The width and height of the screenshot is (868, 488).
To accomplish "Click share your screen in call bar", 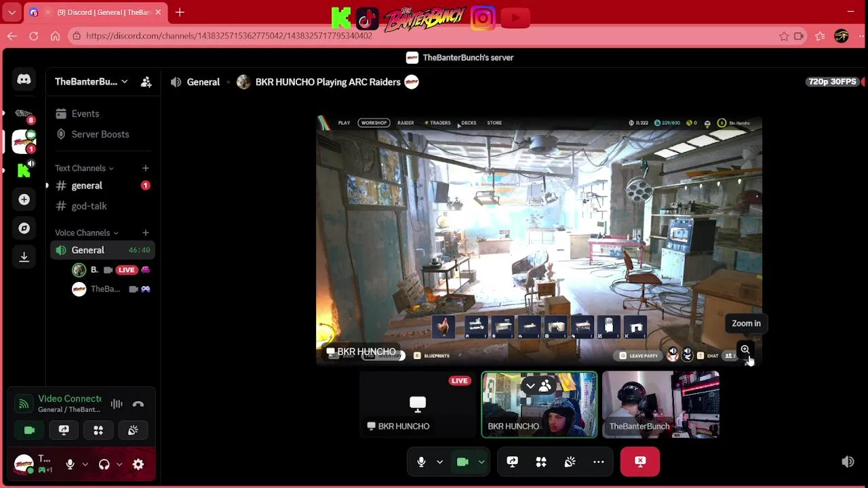I will [512, 462].
